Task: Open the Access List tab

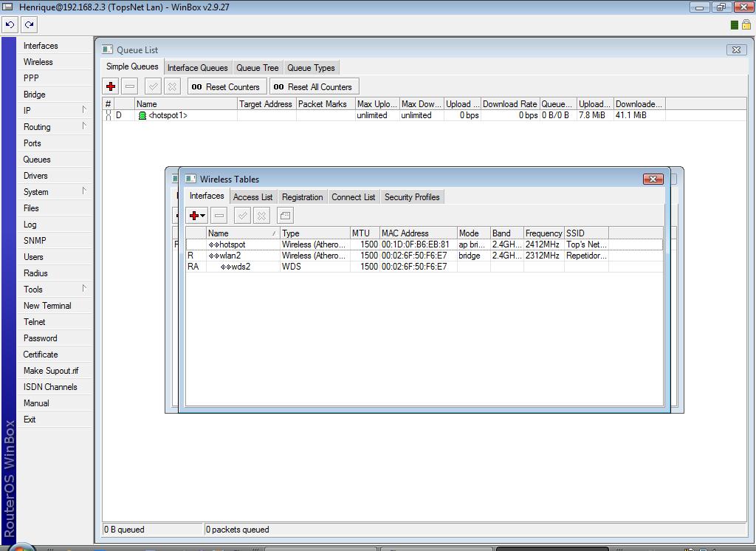Action: 252,197
